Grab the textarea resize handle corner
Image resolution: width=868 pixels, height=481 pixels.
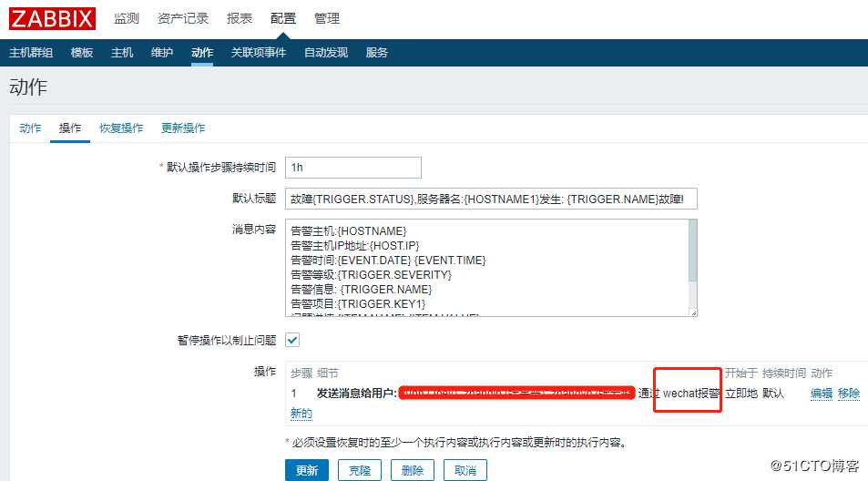pyautogui.click(x=694, y=312)
